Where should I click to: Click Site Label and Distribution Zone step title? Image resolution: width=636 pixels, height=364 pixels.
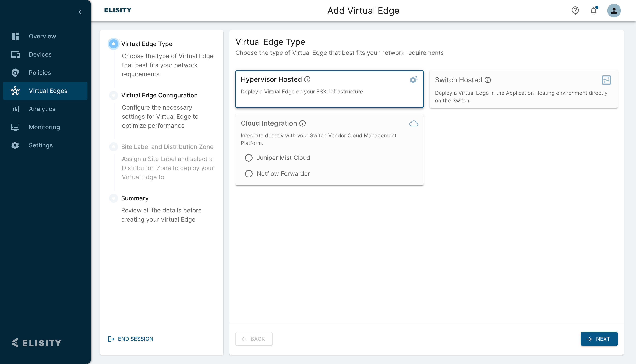167,147
